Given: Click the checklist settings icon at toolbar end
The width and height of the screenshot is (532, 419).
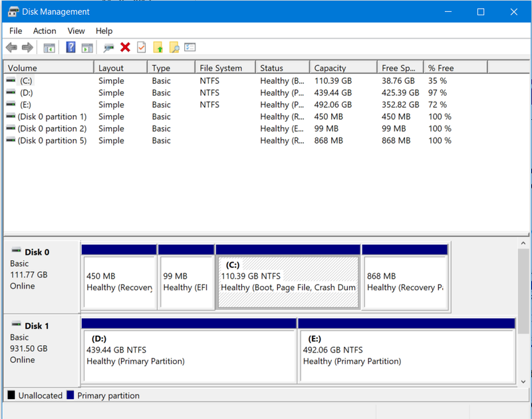Looking at the screenshot, I should pos(190,47).
